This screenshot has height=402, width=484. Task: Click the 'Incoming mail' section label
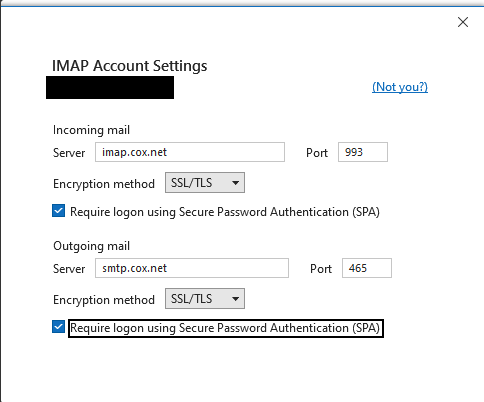[91, 130]
